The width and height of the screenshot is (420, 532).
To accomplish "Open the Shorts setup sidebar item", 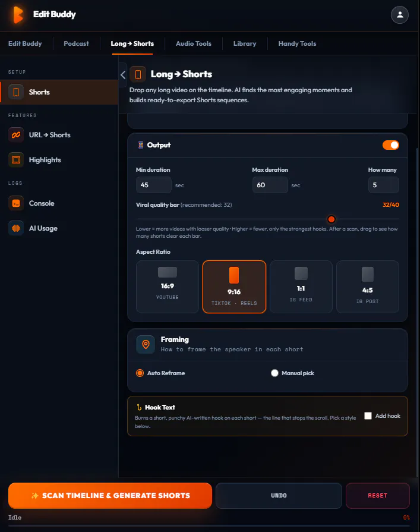I will [x=59, y=92].
